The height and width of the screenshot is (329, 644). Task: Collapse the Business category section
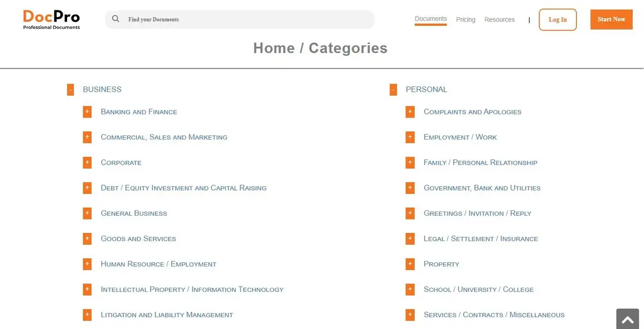[70, 90]
